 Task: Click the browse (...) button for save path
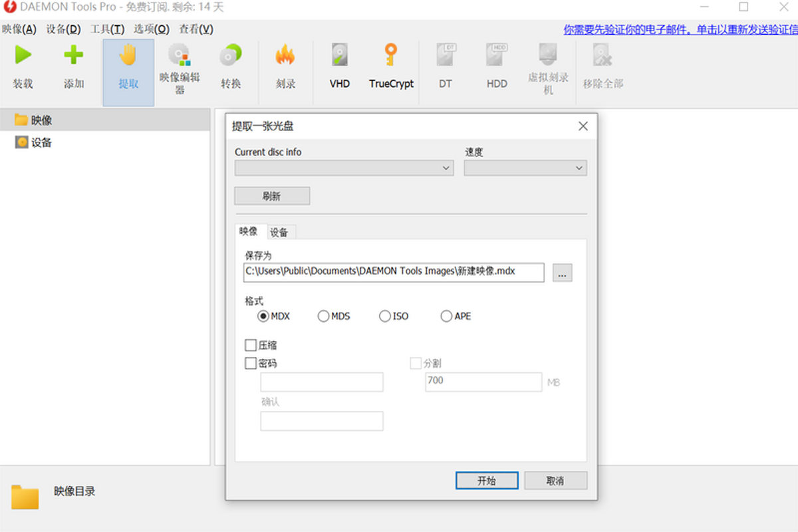pyautogui.click(x=562, y=273)
